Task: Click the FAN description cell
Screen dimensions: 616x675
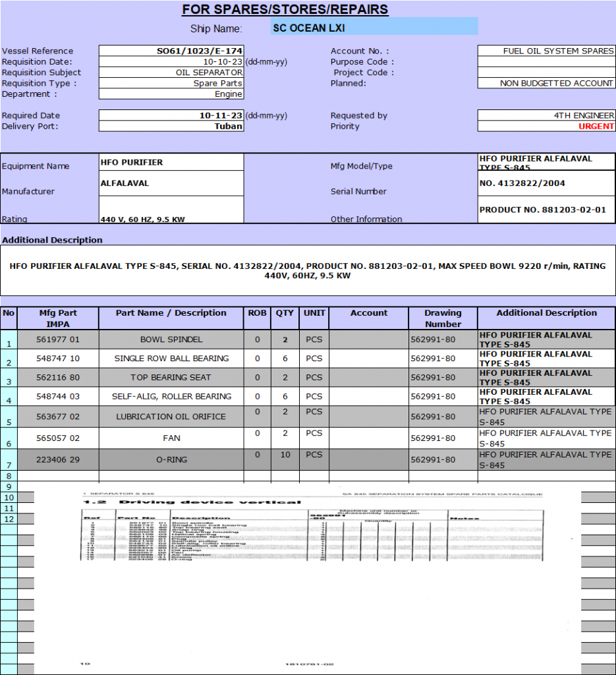Action: 171,438
